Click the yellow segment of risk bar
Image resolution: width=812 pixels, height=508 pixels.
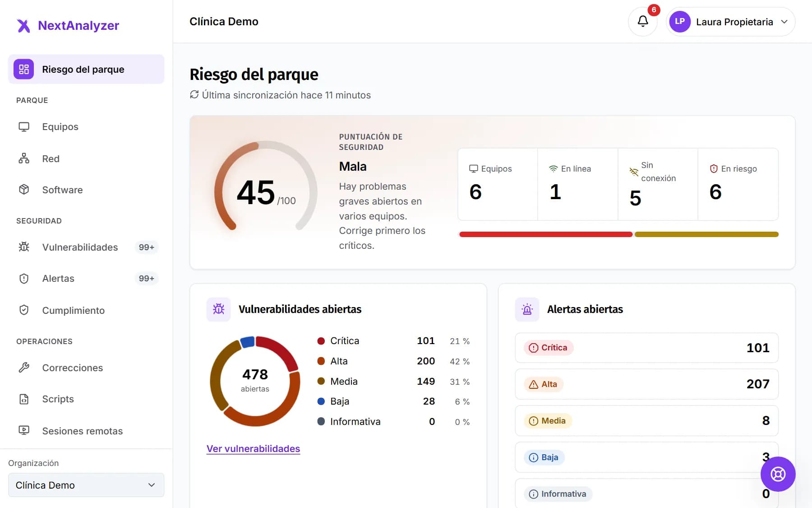tap(706, 234)
